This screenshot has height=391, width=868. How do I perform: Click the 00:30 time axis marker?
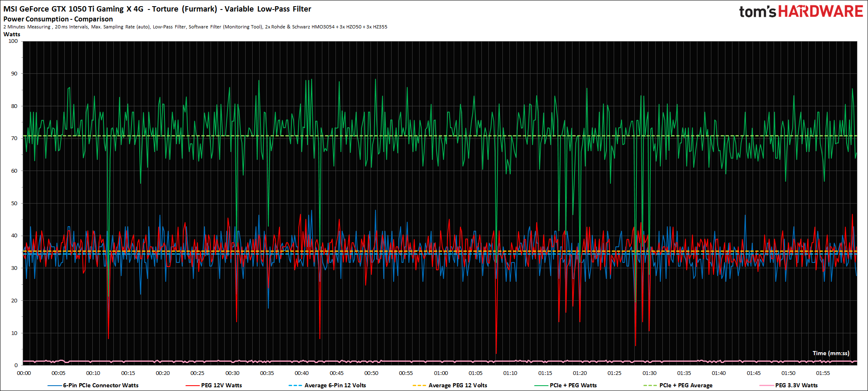(x=232, y=373)
